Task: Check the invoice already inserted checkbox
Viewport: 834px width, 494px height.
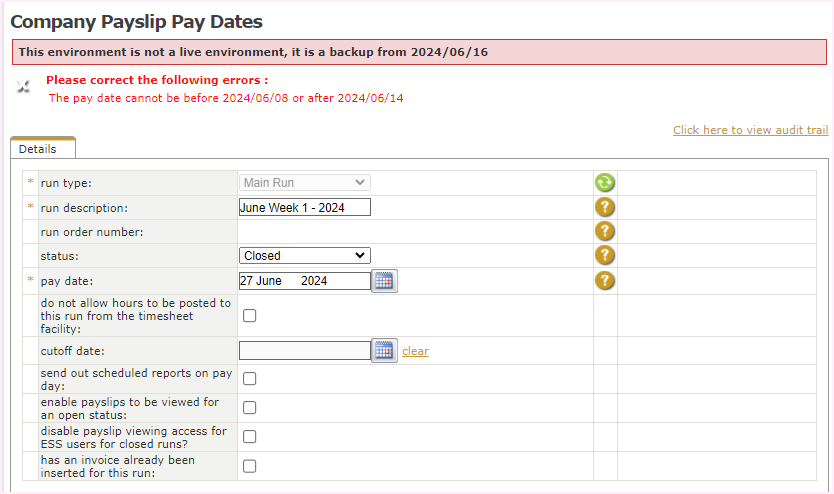Action: (249, 466)
